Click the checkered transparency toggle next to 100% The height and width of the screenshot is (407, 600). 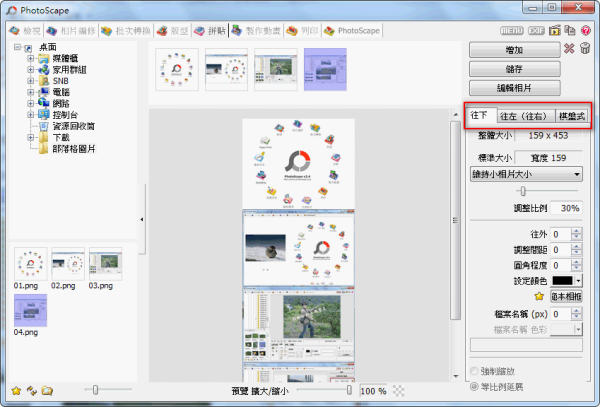[x=400, y=390]
